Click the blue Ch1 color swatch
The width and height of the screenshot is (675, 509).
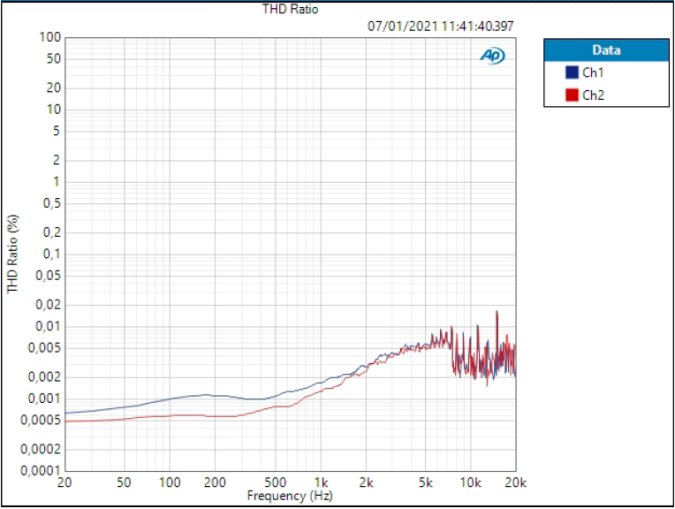pyautogui.click(x=572, y=72)
